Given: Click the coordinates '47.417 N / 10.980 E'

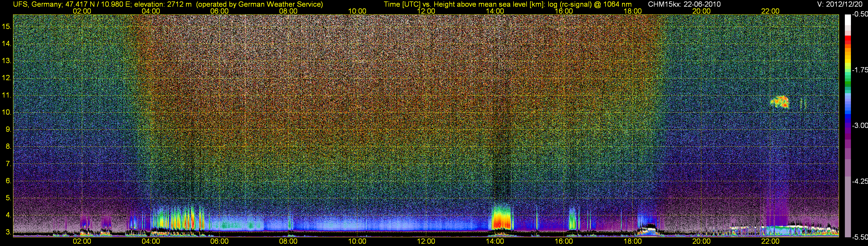Looking at the screenshot, I should pos(98,4).
